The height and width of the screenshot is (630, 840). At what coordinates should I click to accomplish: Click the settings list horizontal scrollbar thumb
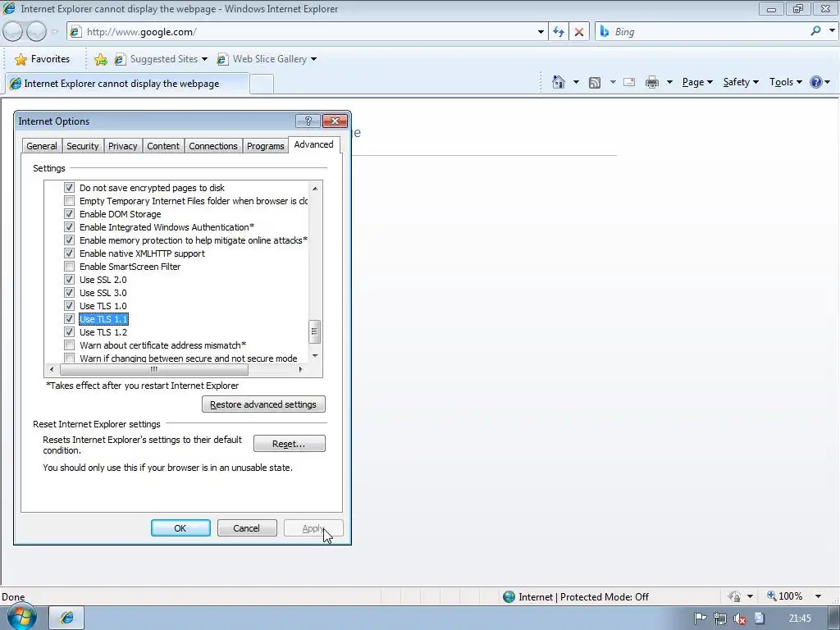click(153, 369)
